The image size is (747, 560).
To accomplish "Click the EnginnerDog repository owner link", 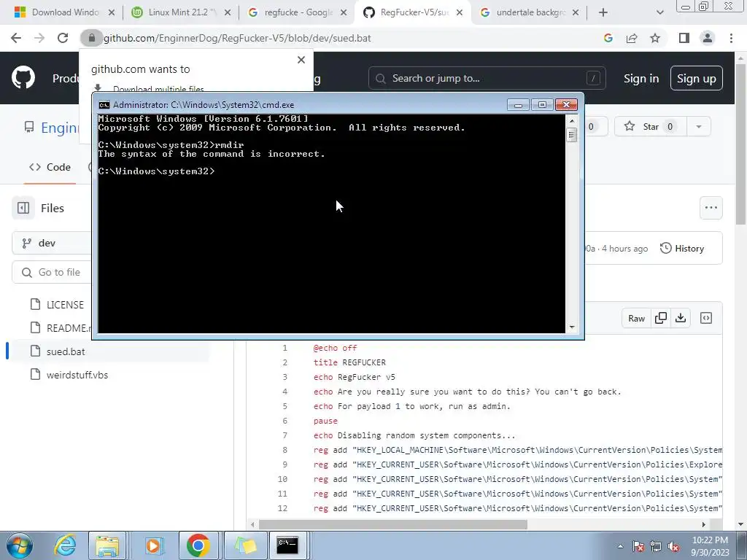I will 60,128.
